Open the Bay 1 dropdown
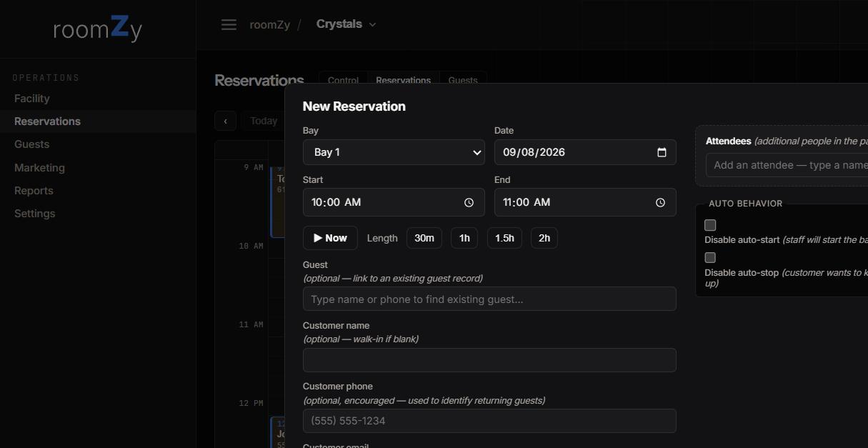868x448 pixels. click(394, 152)
